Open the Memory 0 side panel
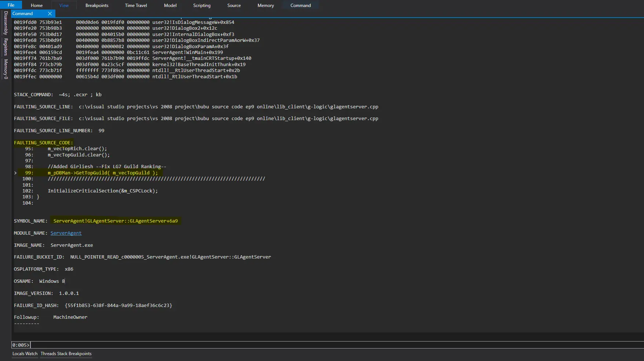 (6, 69)
